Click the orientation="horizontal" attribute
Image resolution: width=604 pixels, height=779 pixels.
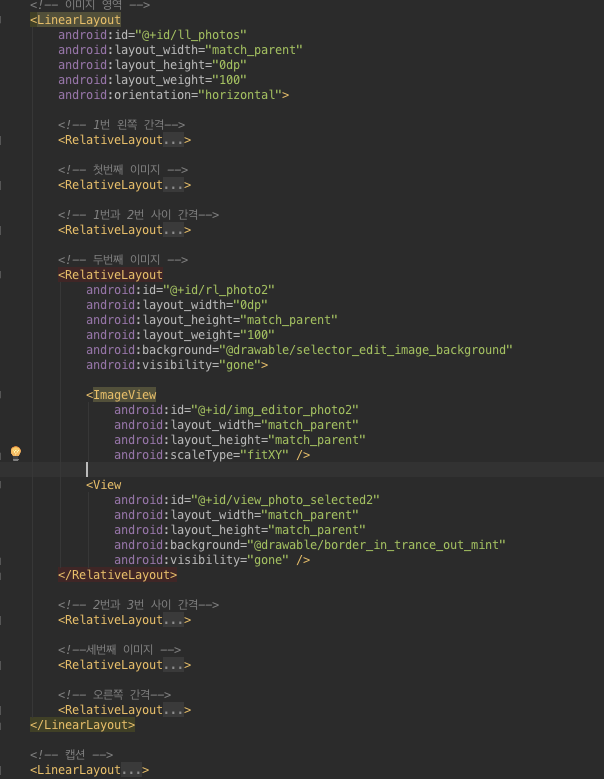tap(170, 95)
